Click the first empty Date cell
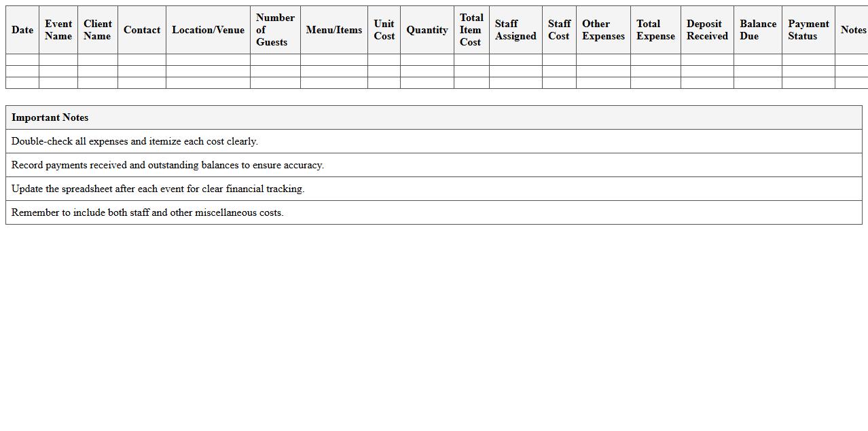Image resolution: width=868 pixels, height=431 pixels. coord(22,59)
